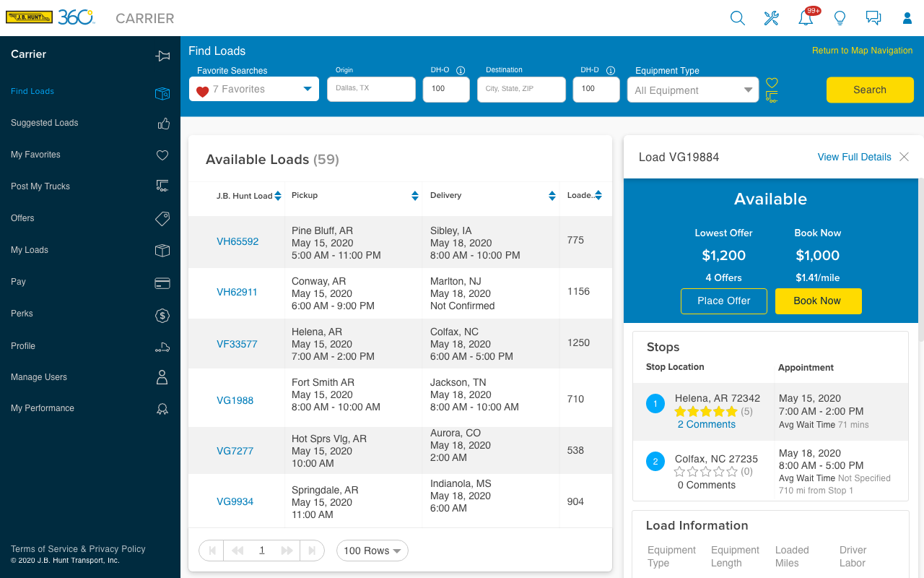
Task: Open load VH65592 link
Action: click(237, 242)
